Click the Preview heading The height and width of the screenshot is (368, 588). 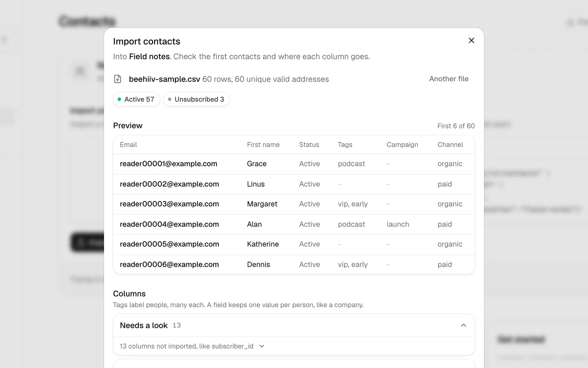coord(128,125)
